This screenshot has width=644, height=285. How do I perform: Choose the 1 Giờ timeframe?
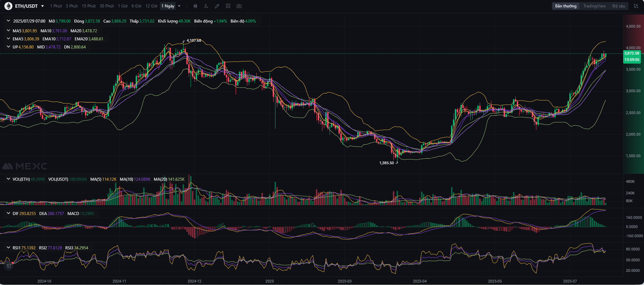(123, 6)
